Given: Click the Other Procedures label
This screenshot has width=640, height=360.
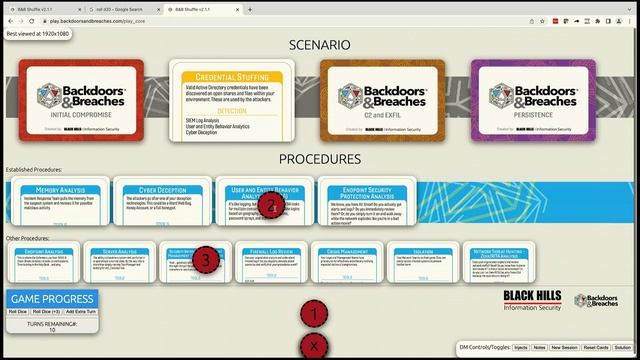Looking at the screenshot, I should coord(27,238).
